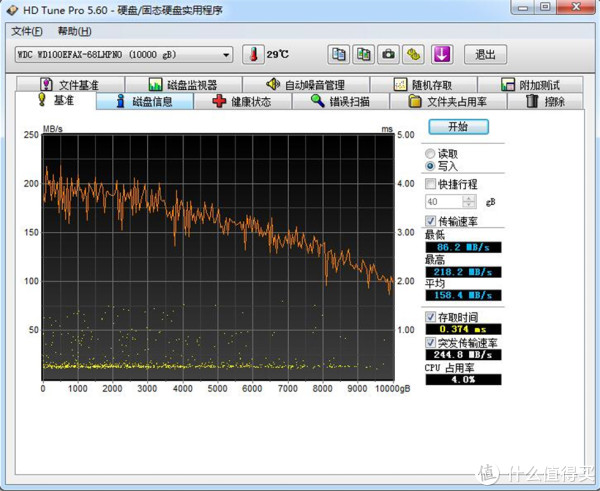Select the 基准 benchmark tab
The width and height of the screenshot is (600, 491).
pyautogui.click(x=56, y=101)
